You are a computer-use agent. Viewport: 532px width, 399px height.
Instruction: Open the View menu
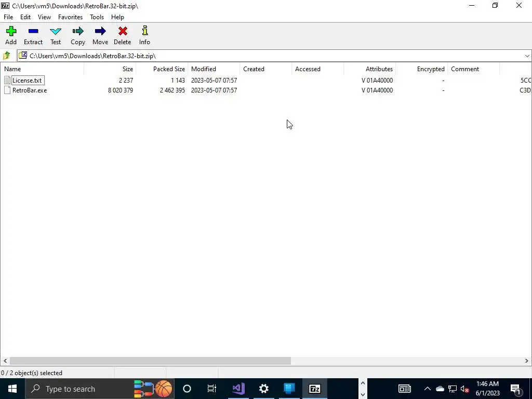point(44,17)
